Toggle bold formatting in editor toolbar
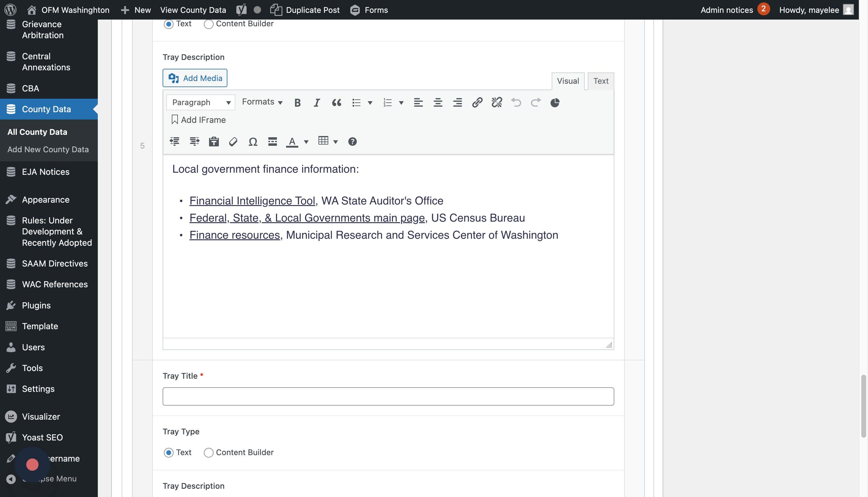The height and width of the screenshot is (497, 868). (x=297, y=103)
